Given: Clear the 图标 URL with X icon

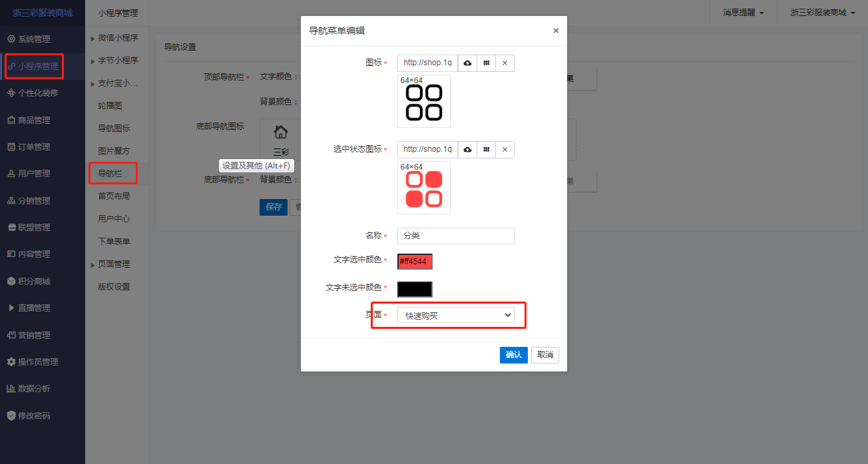Looking at the screenshot, I should pos(505,63).
